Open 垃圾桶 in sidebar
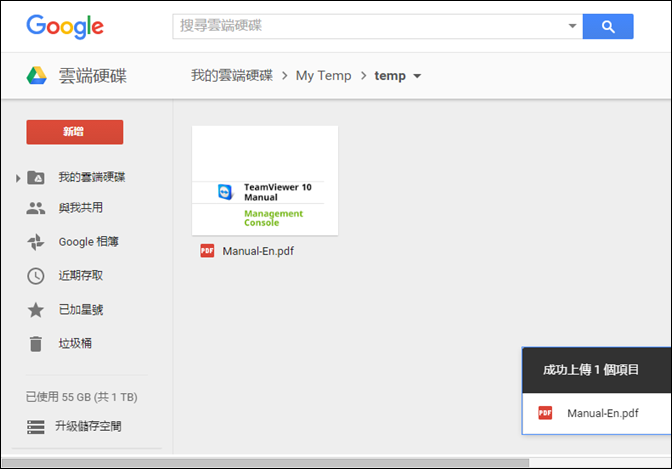This screenshot has height=469, width=672. coord(75,343)
